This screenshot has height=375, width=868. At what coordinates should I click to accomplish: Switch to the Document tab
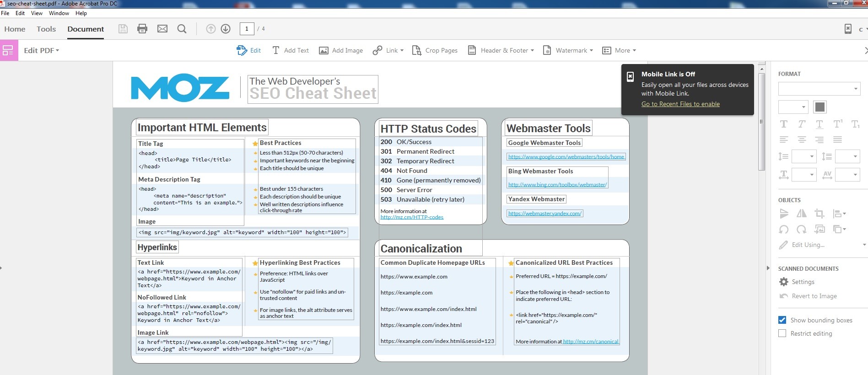point(86,29)
